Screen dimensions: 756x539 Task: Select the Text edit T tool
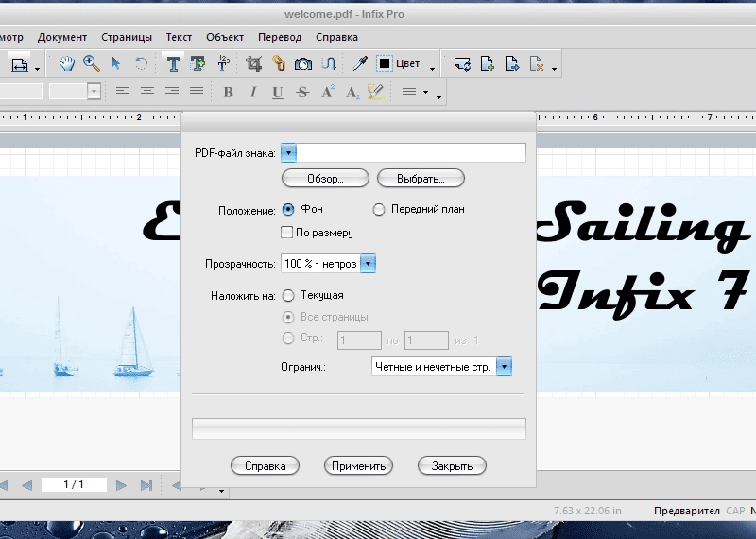coord(173,63)
